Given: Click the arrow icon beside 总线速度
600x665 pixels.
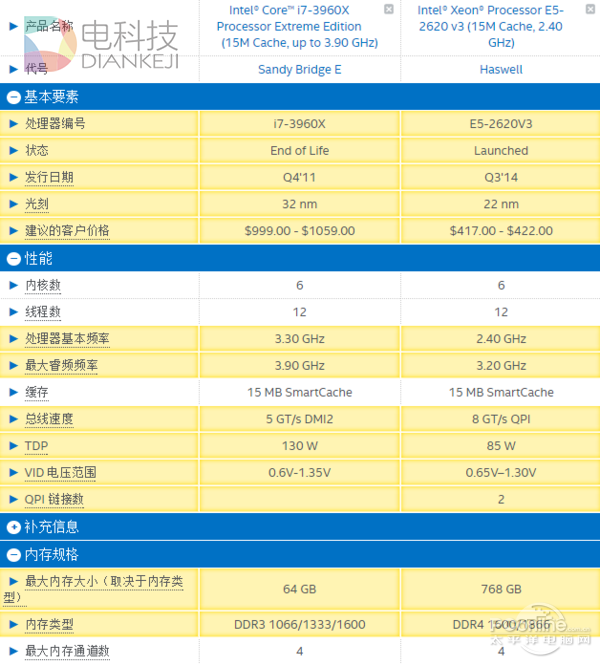Looking at the screenshot, I should (x=13, y=419).
